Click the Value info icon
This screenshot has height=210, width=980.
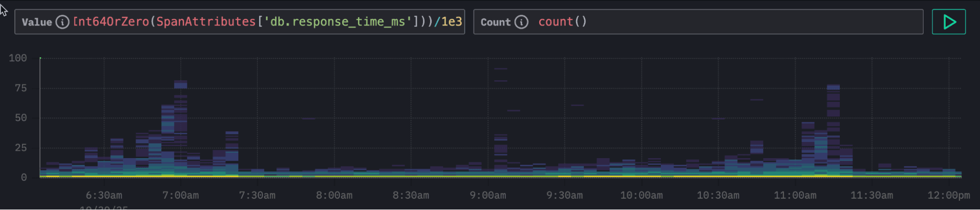point(62,22)
